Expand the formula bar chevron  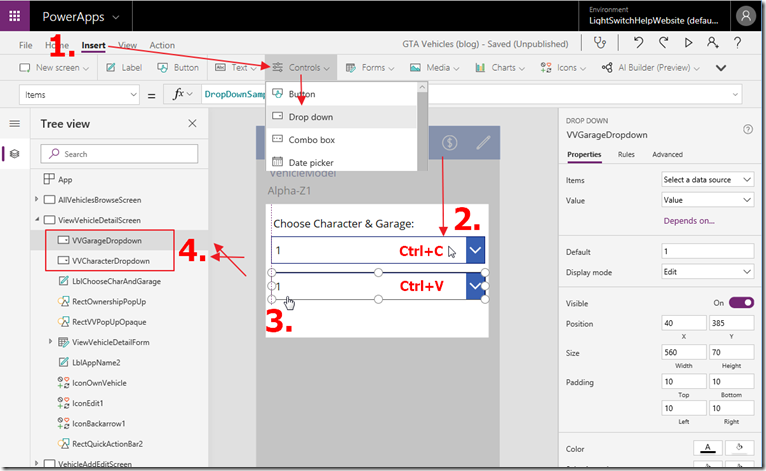[735, 94]
